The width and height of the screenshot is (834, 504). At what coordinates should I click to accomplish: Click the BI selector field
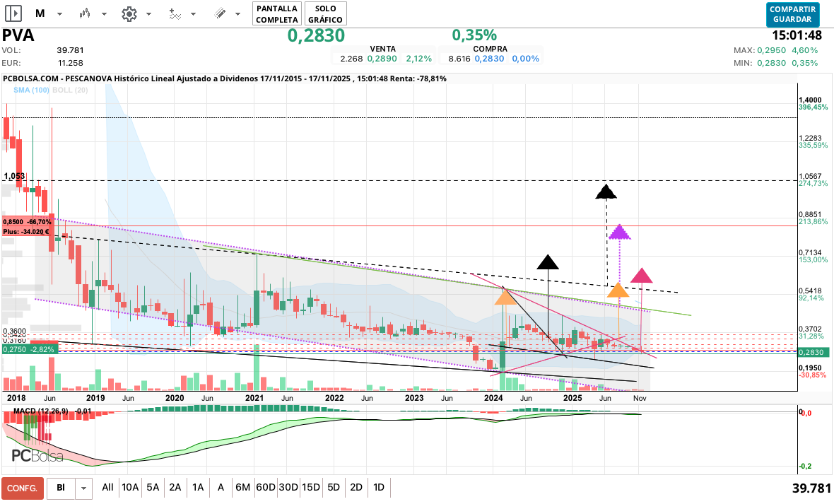click(x=61, y=488)
